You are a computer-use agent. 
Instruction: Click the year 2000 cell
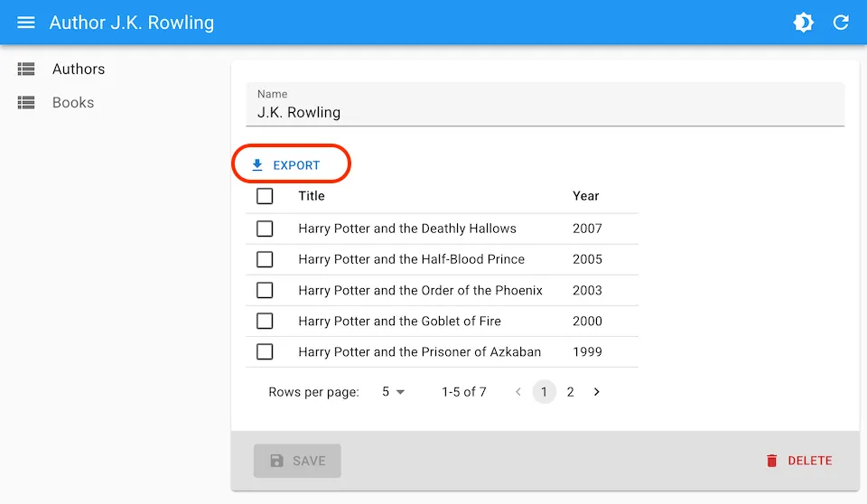coord(587,321)
